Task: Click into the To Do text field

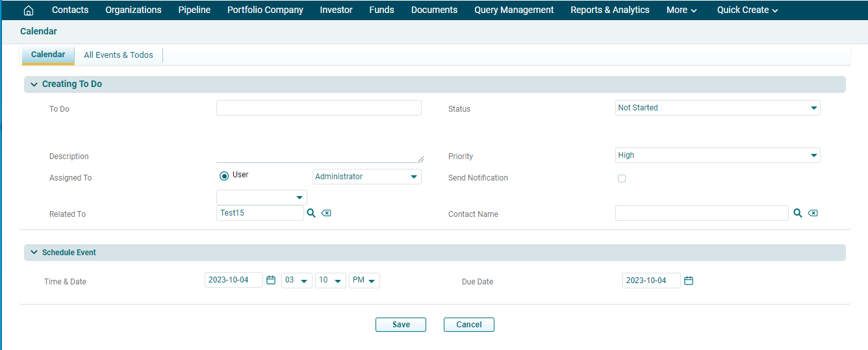Action: [318, 108]
